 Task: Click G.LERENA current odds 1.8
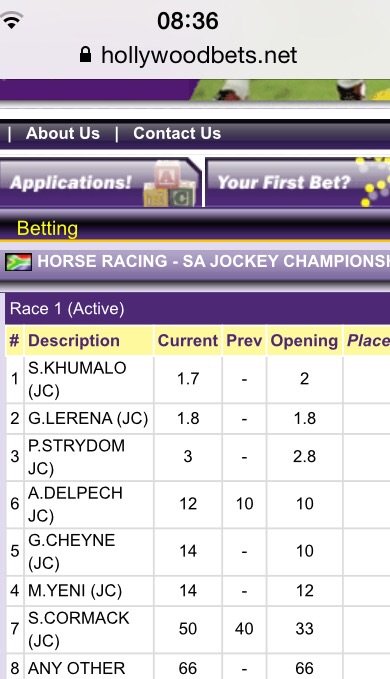[188, 418]
